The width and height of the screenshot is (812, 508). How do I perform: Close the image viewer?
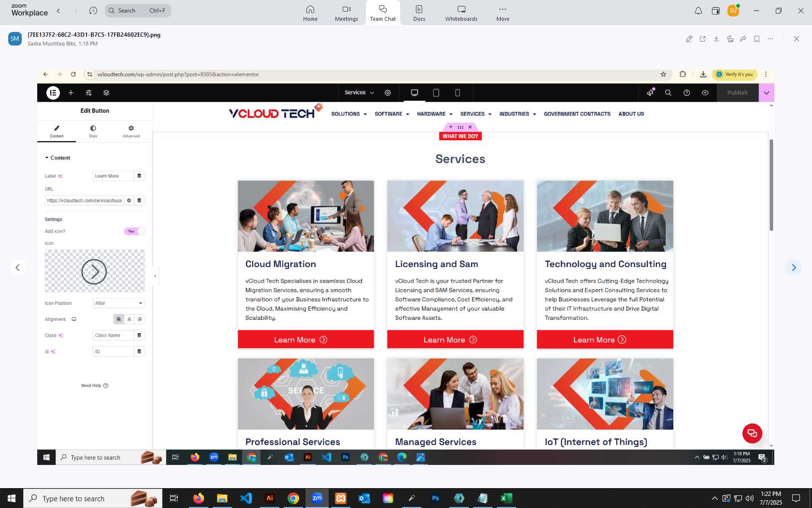(x=797, y=39)
